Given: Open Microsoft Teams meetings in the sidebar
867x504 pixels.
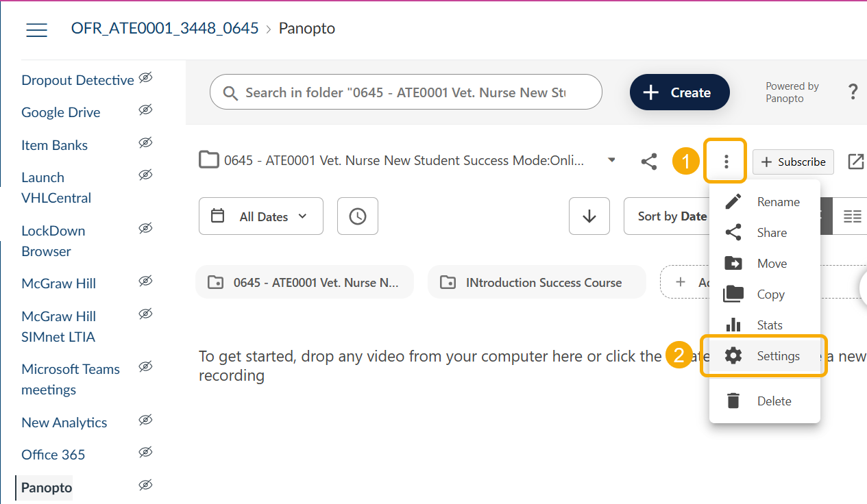Looking at the screenshot, I should 71,379.
